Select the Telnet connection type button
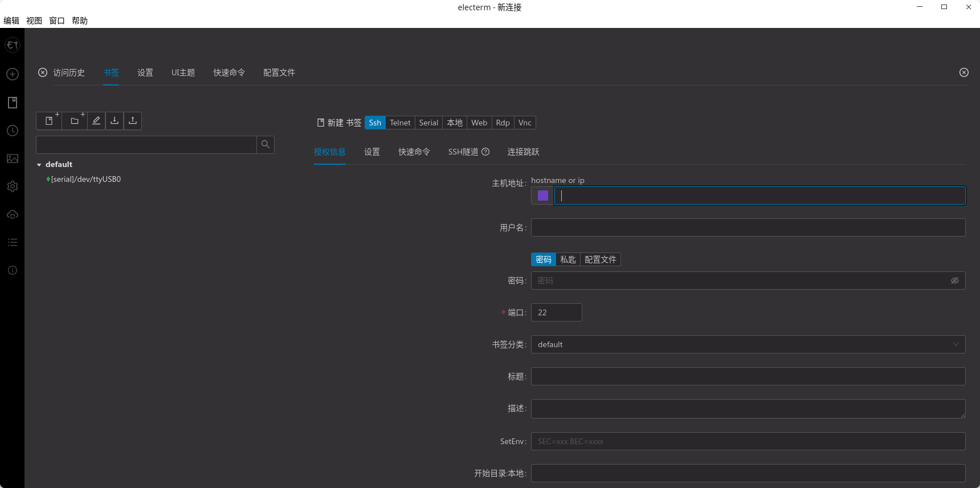 click(400, 123)
